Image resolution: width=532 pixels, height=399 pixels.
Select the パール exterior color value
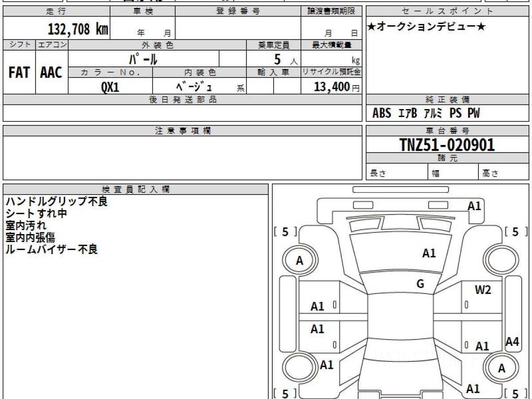click(x=143, y=59)
